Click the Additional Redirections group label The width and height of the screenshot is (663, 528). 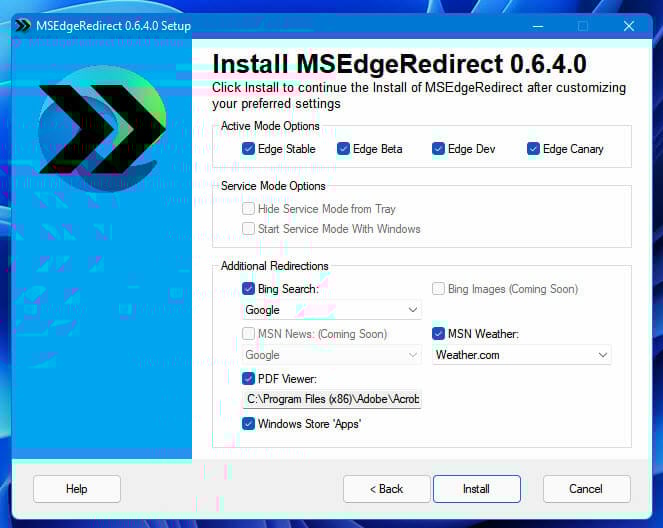point(274,266)
